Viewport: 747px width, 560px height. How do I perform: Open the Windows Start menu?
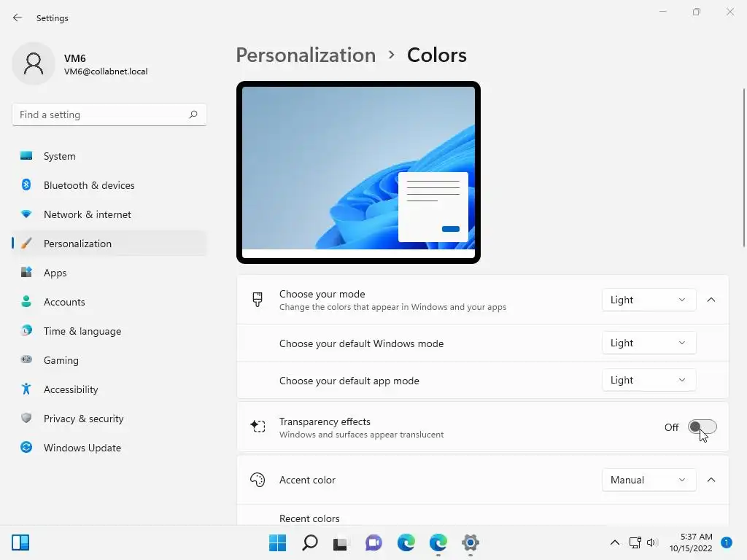(278, 542)
